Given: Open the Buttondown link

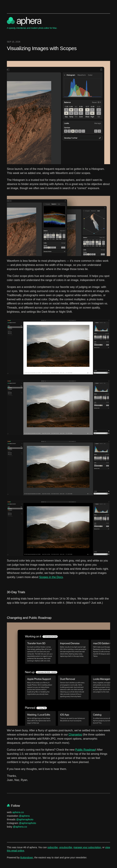Looking at the screenshot, I should [x=27, y=857].
